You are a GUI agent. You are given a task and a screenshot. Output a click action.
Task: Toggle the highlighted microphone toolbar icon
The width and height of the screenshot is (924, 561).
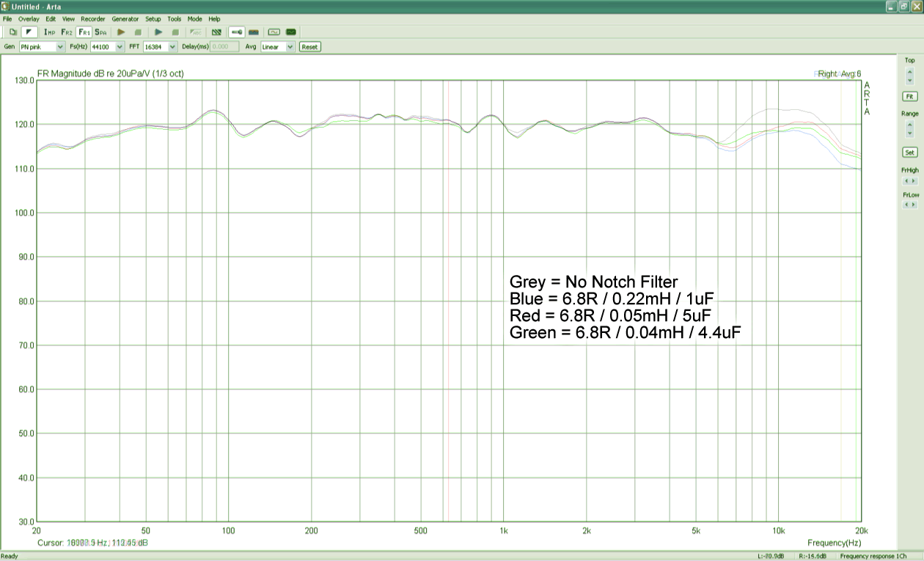coord(237,32)
